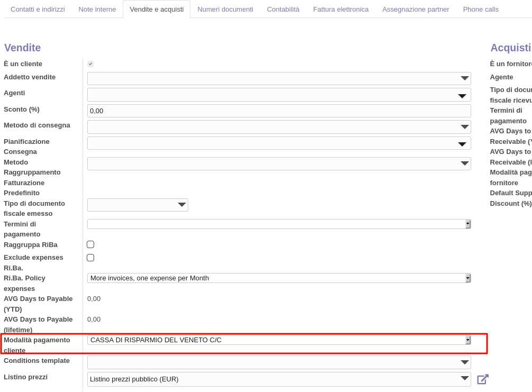The height and width of the screenshot is (392, 532).
Task: Open external link icon beside Listino prezzi
Action: click(482, 379)
